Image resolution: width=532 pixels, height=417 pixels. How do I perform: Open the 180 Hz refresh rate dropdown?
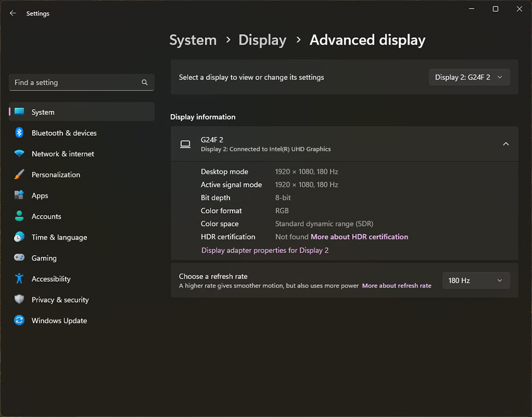pos(476,281)
